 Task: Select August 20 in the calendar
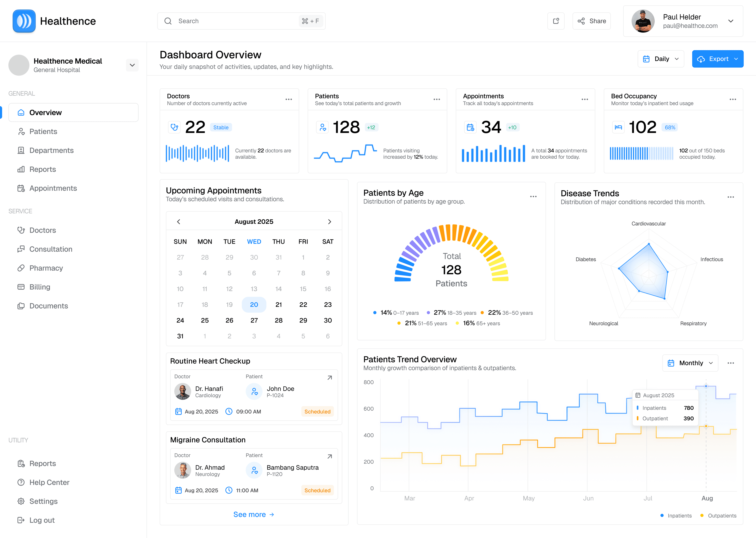254,304
